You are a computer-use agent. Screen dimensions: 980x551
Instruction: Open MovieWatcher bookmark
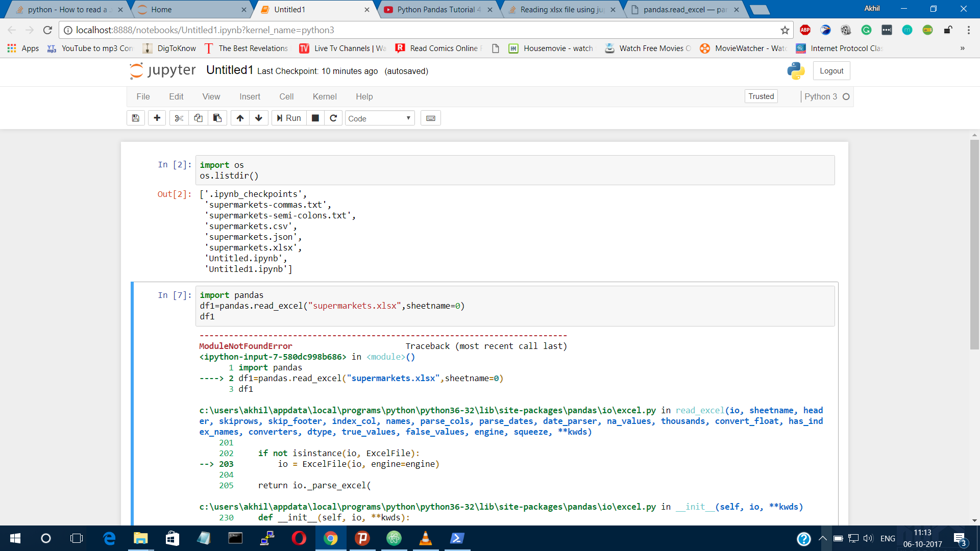click(x=744, y=48)
